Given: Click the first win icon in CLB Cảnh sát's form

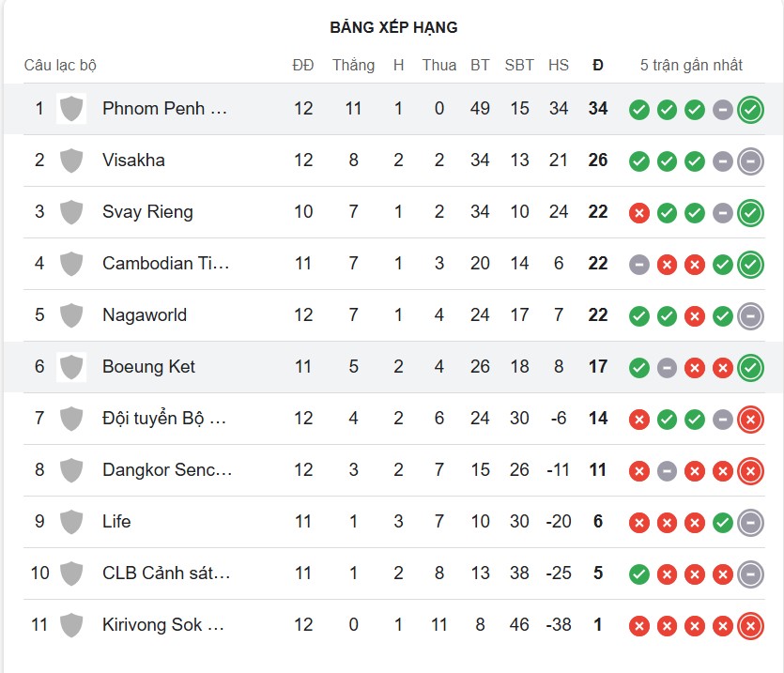Looking at the screenshot, I should point(639,574).
